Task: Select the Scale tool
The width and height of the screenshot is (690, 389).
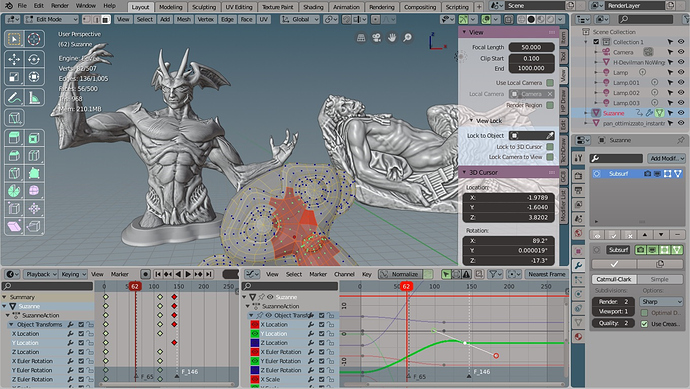Action: tap(14, 77)
